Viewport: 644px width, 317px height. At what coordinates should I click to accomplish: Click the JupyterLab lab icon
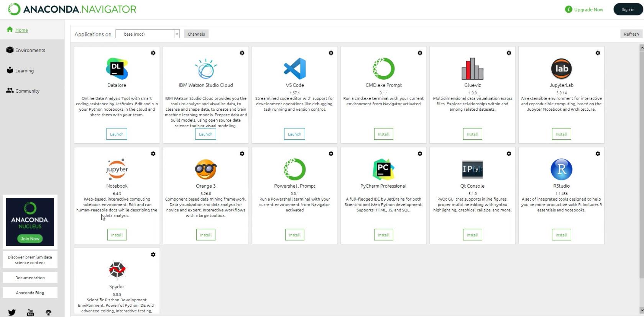[562, 69]
